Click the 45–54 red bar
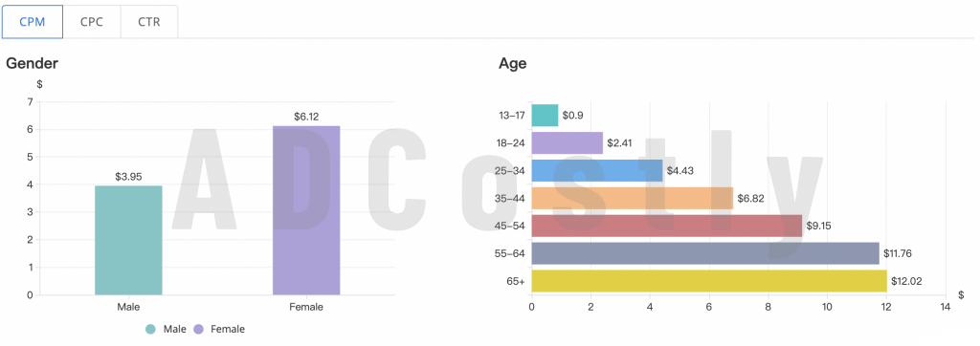The height and width of the screenshot is (346, 980). (667, 227)
